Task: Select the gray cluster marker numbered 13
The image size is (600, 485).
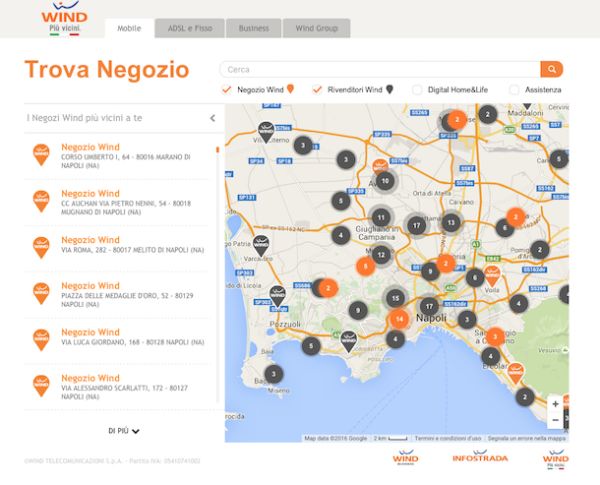Action: click(x=452, y=223)
